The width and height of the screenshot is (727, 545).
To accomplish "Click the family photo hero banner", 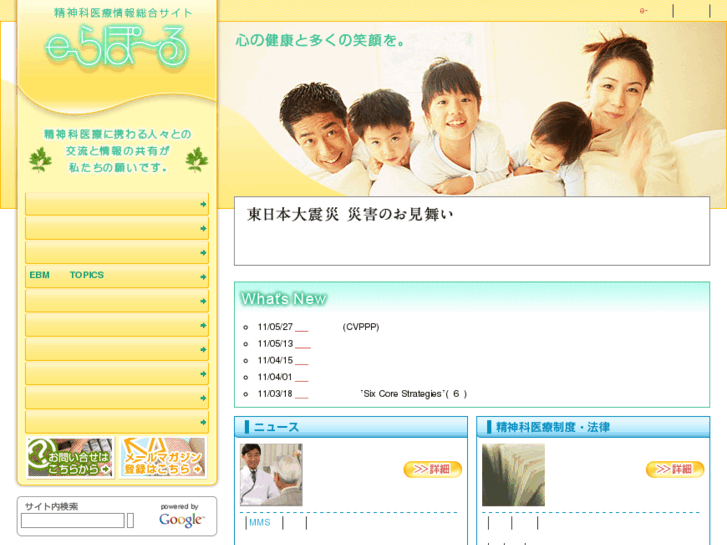I will pyautogui.click(x=472, y=109).
